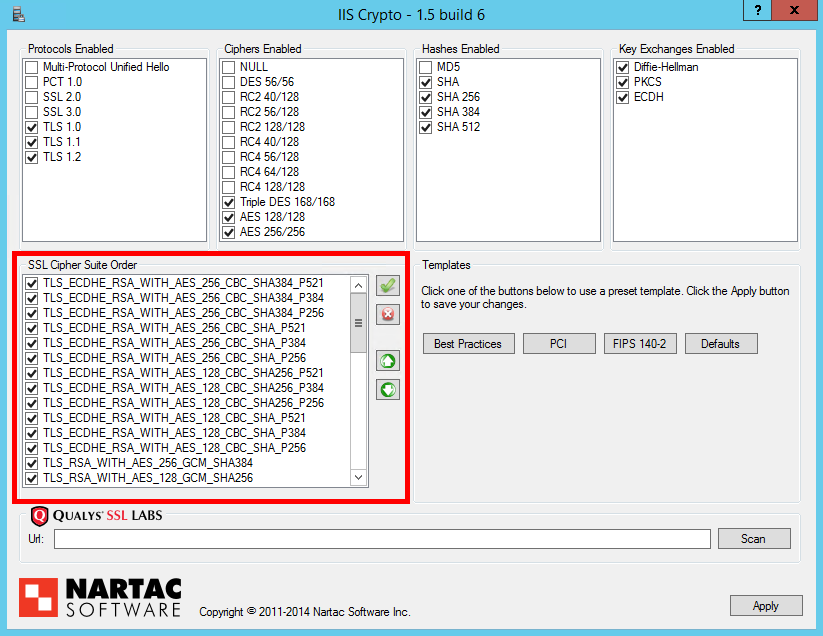Click the Qualys SSL Labs logo
The width and height of the screenshot is (823, 636).
click(97, 516)
